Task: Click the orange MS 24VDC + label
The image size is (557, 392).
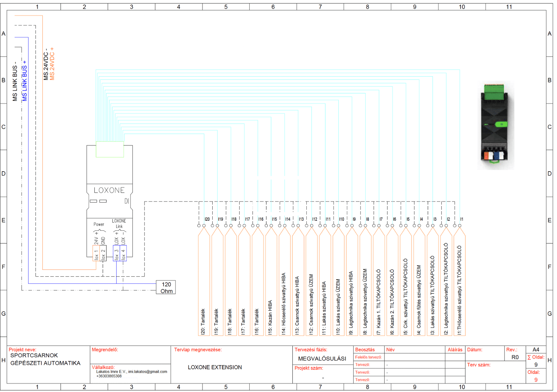Action: tap(52, 64)
